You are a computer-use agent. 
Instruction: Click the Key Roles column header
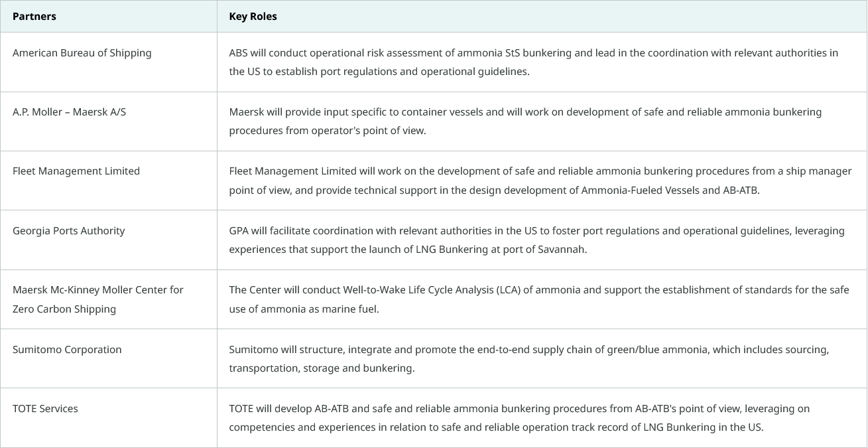[253, 16]
